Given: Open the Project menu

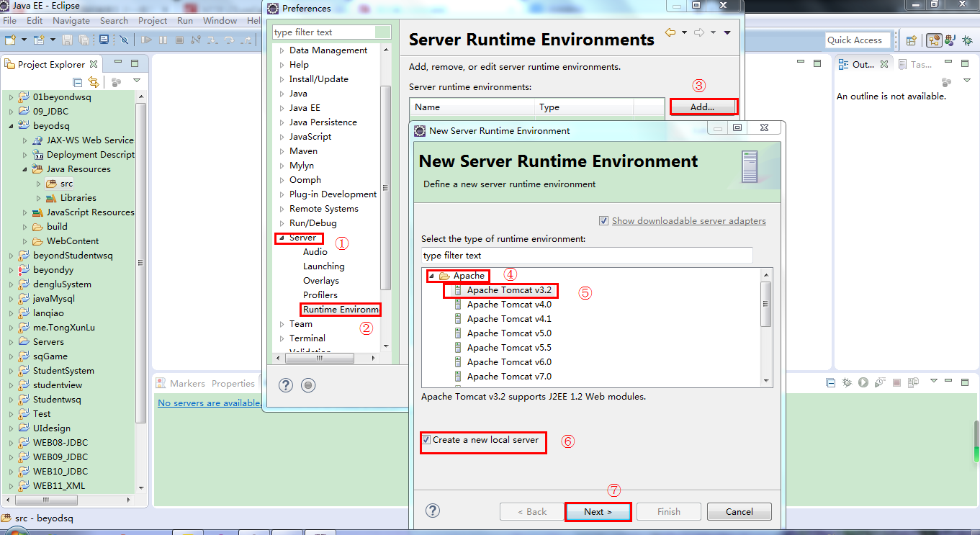Looking at the screenshot, I should tap(153, 21).
